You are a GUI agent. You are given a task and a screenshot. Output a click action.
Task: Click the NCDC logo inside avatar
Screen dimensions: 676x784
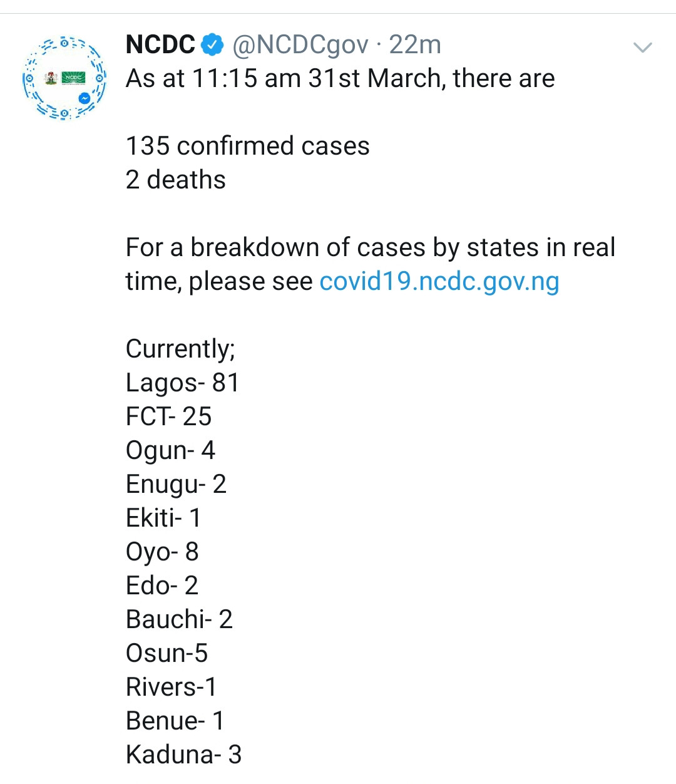[74, 78]
